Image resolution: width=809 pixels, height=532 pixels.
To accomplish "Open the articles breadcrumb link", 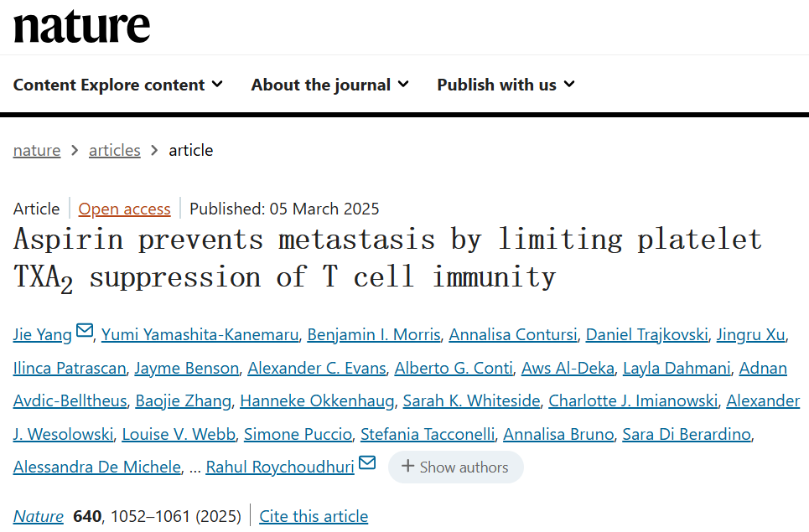I will [115, 151].
